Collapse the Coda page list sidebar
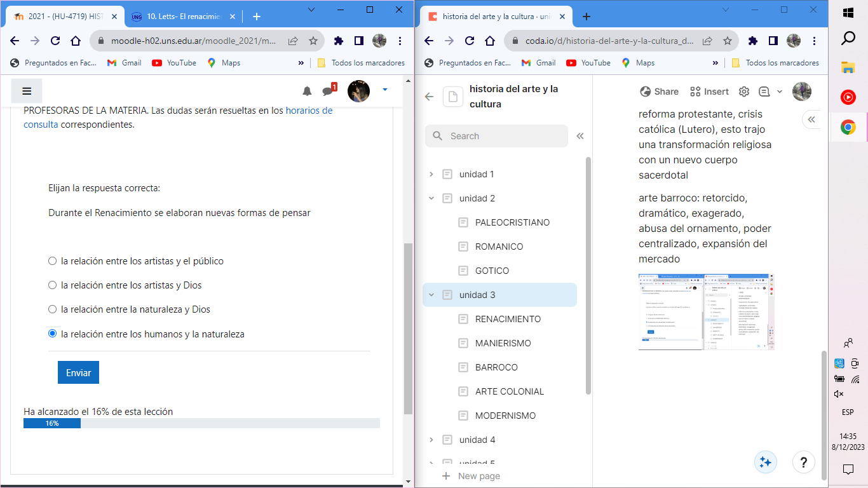The width and height of the screenshot is (868, 488). click(x=580, y=136)
